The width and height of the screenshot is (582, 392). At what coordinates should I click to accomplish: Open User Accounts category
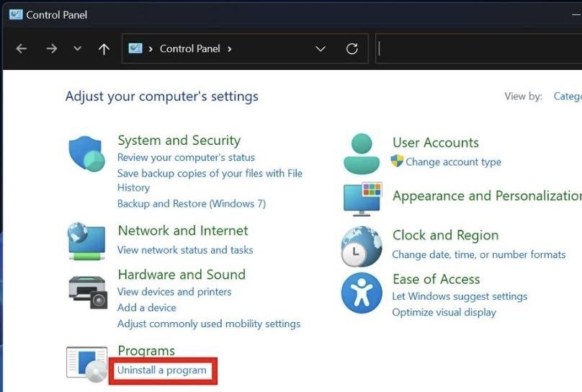[x=435, y=143]
